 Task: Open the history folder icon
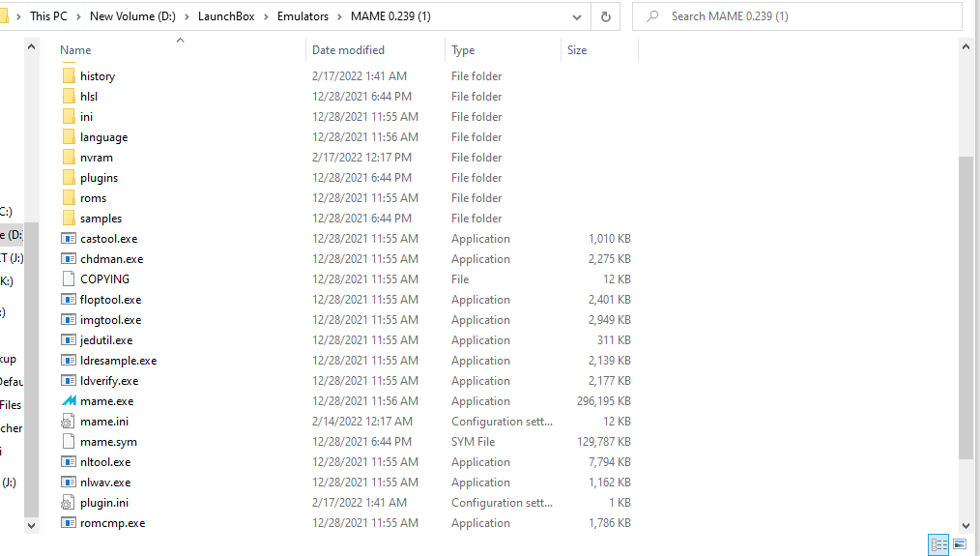point(69,75)
